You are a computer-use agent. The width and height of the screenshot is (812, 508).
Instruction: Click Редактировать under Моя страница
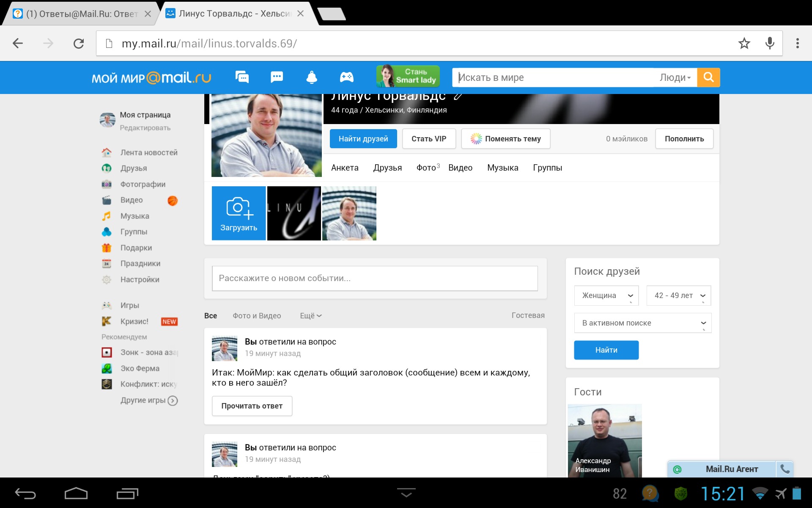point(145,128)
